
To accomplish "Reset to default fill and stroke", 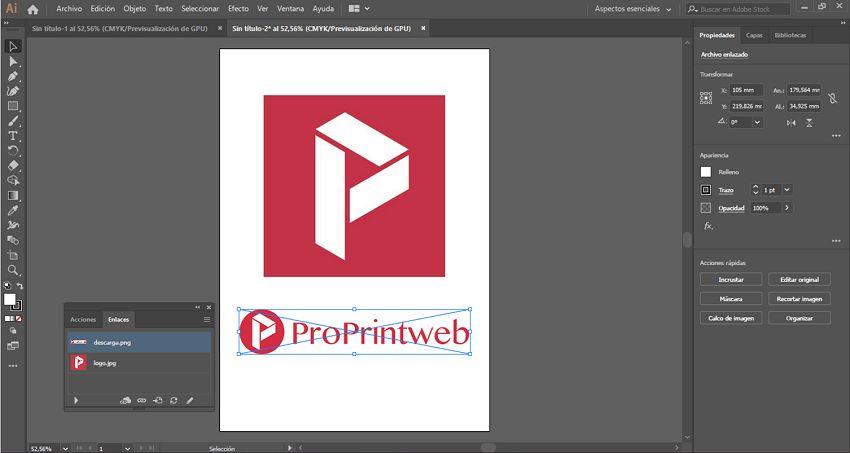I will (x=8, y=286).
